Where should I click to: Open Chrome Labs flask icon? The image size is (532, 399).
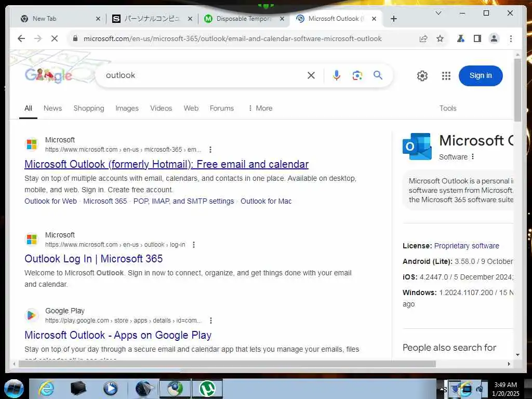coord(460,38)
